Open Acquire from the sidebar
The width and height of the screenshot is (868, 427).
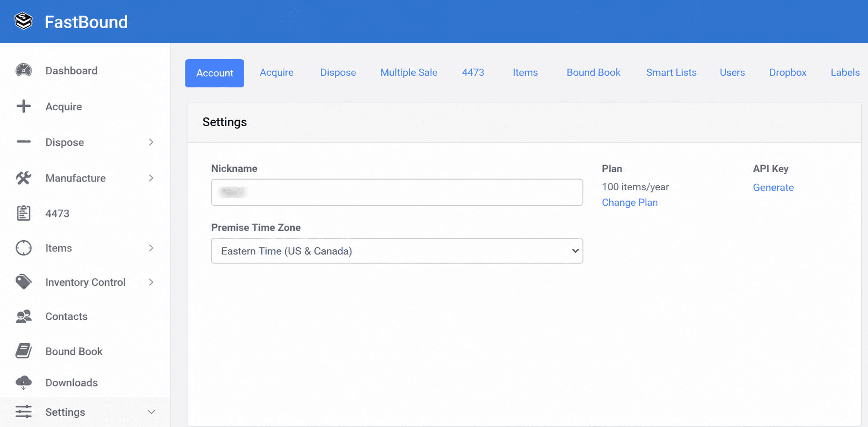coord(64,106)
